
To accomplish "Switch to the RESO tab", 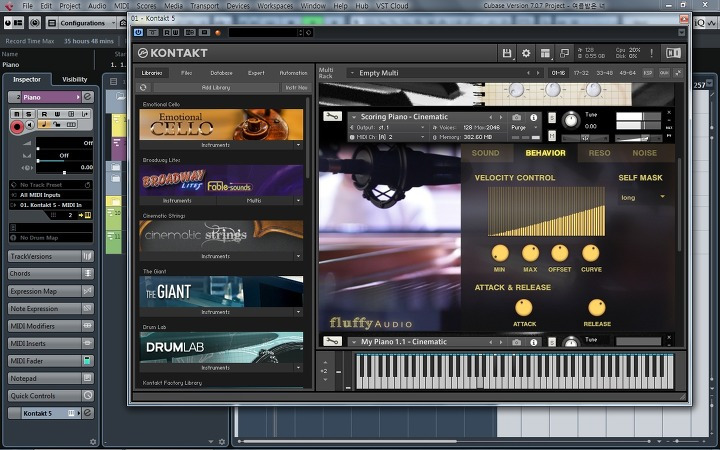I will pos(599,153).
